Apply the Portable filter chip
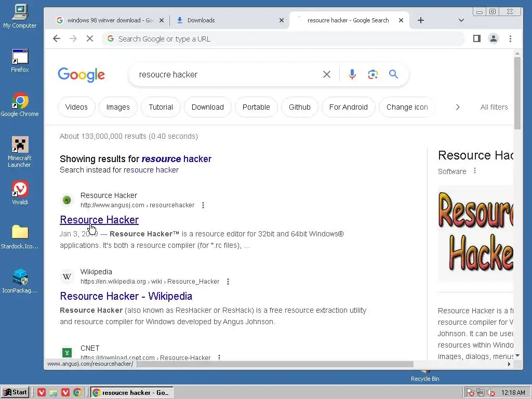532x399 pixels. tap(256, 107)
